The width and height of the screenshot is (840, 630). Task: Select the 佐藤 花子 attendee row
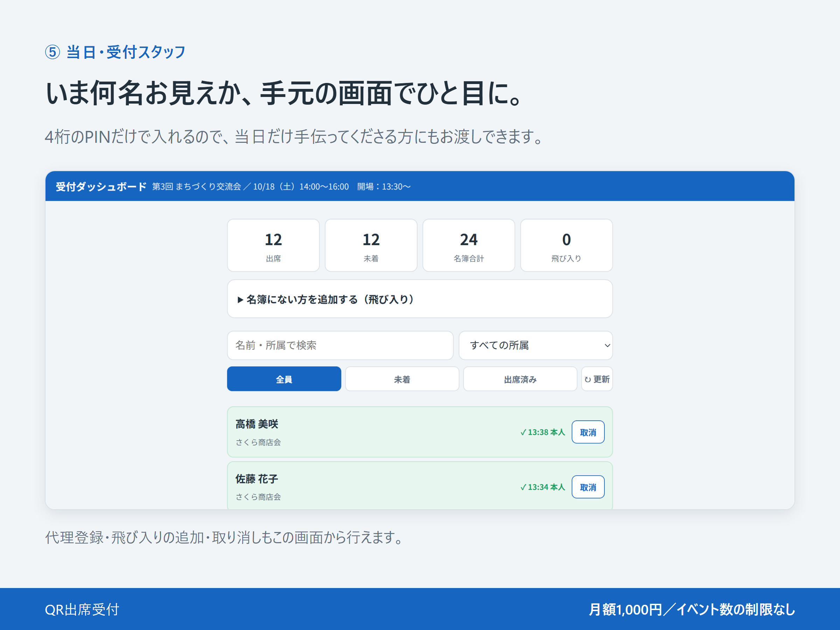pos(420,486)
